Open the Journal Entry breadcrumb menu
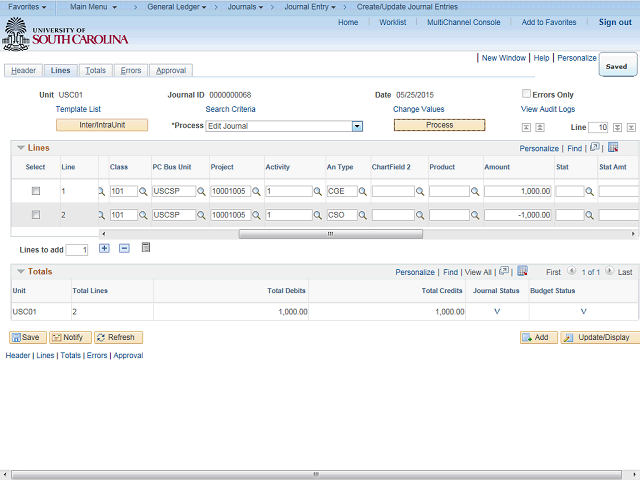The image size is (640, 480). 310,7
